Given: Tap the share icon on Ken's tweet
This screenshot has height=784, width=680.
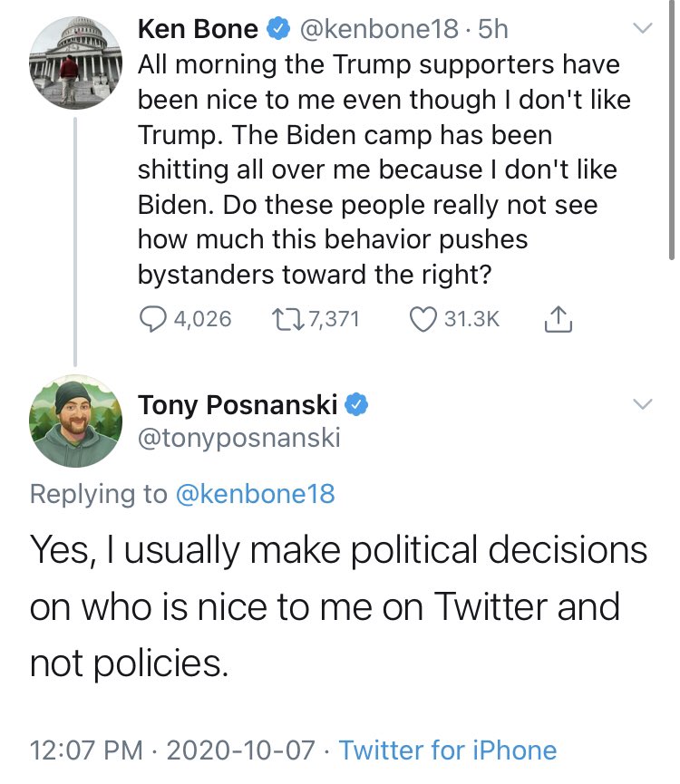Looking at the screenshot, I should (559, 319).
